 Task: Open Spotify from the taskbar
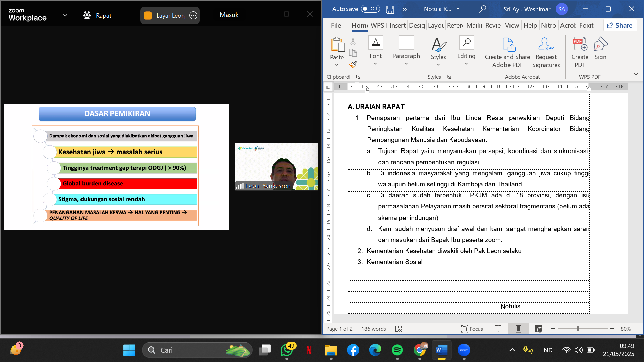397,350
